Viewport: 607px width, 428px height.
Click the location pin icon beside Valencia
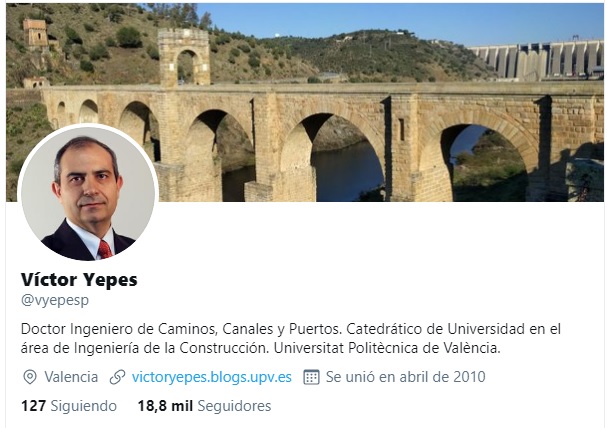click(x=30, y=377)
